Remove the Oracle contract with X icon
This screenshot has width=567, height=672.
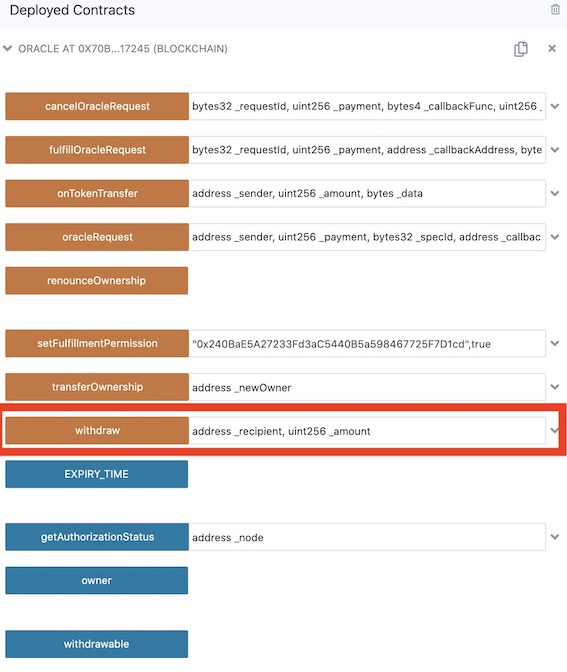tap(552, 48)
